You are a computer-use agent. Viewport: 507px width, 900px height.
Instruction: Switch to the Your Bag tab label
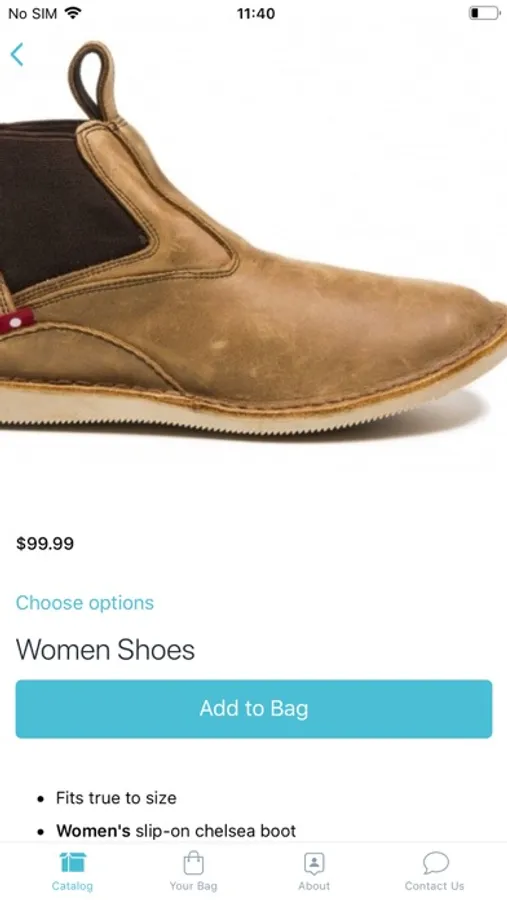pos(193,886)
